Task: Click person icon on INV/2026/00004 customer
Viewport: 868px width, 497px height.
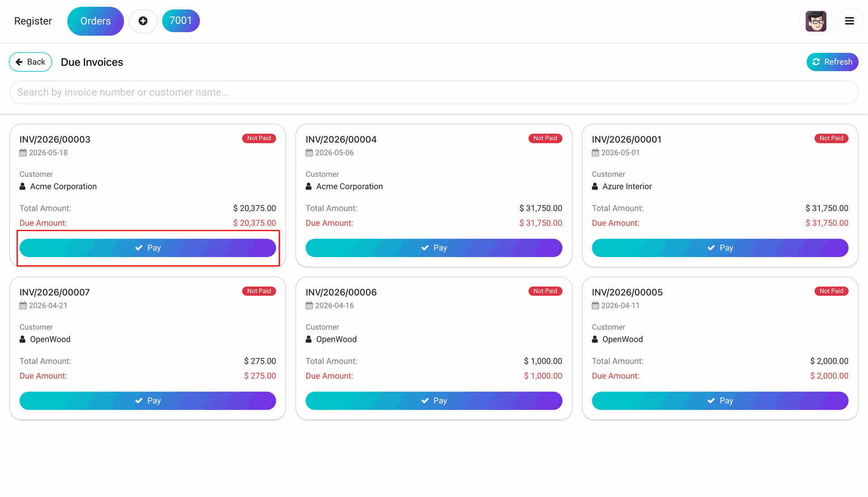Action: click(x=309, y=186)
